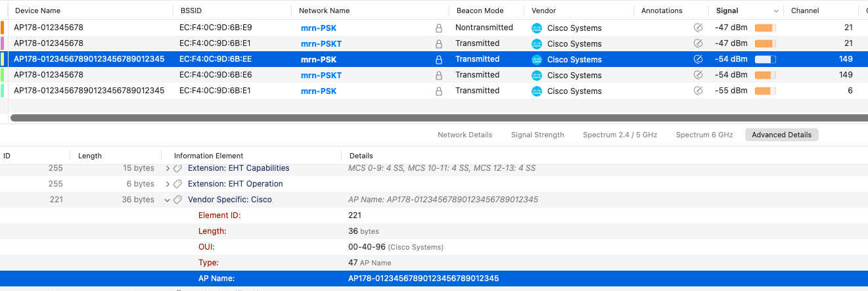Sort by the Beacon Mode column header

pos(480,11)
